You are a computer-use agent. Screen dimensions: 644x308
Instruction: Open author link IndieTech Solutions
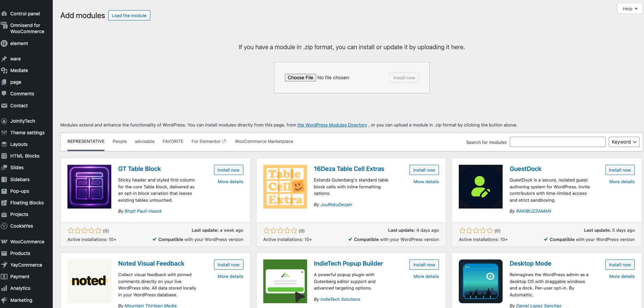[340, 299]
